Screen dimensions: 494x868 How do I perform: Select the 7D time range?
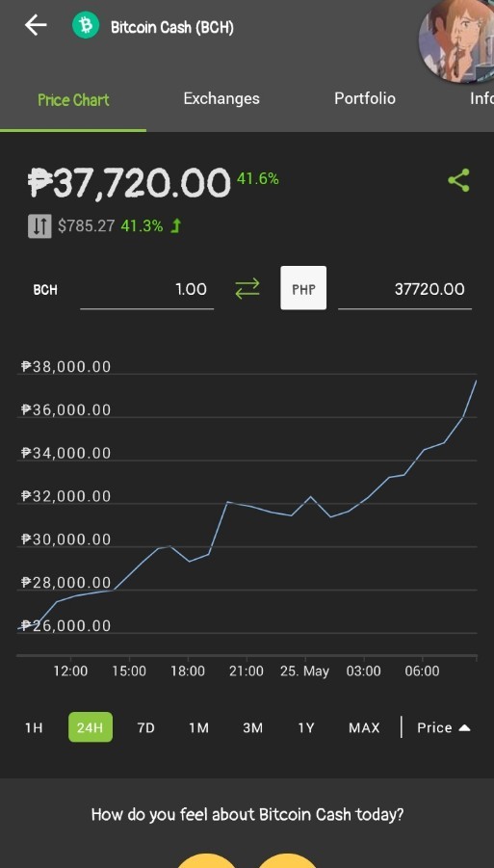[x=145, y=727]
